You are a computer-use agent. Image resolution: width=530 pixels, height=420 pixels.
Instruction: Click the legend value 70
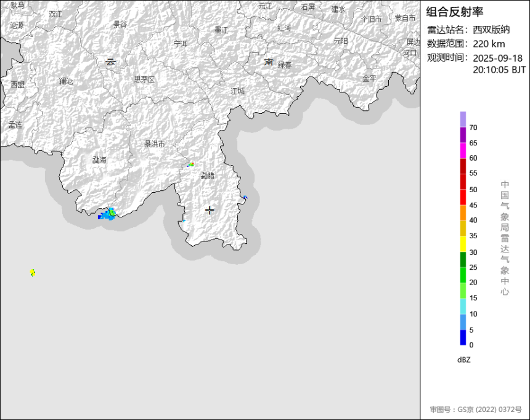[473, 127]
